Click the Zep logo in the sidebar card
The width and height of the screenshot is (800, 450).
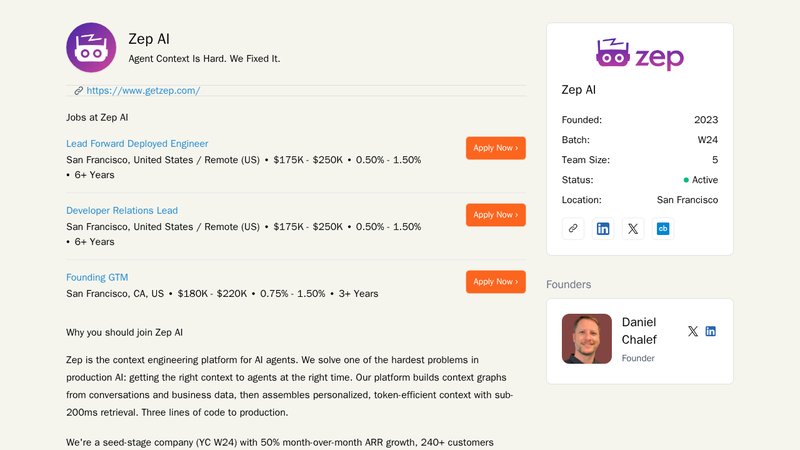coord(640,54)
